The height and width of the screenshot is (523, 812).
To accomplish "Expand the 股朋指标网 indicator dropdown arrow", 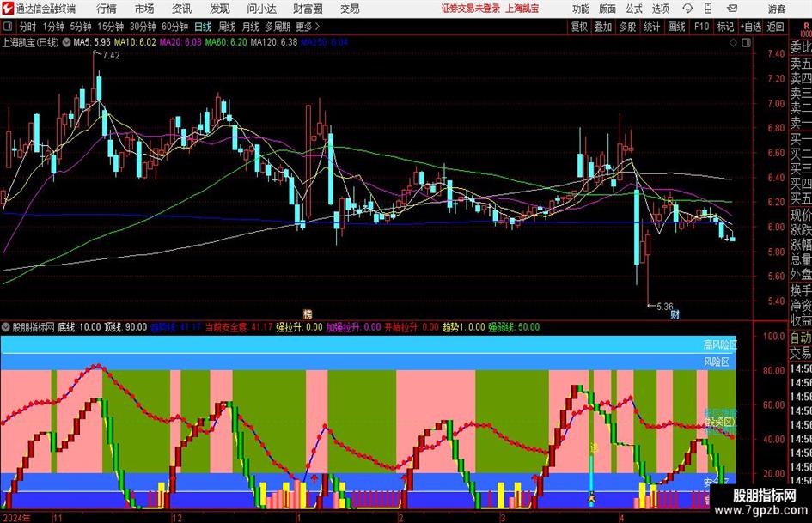I will (x=6, y=327).
